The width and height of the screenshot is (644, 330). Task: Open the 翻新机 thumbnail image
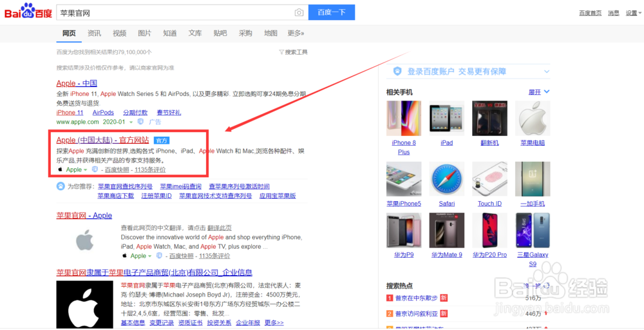[x=489, y=119]
